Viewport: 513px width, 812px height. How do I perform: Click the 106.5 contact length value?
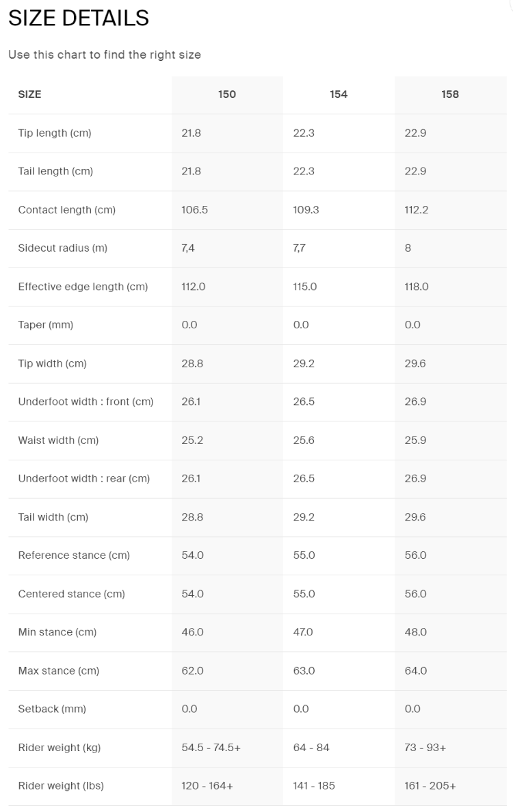(x=195, y=210)
